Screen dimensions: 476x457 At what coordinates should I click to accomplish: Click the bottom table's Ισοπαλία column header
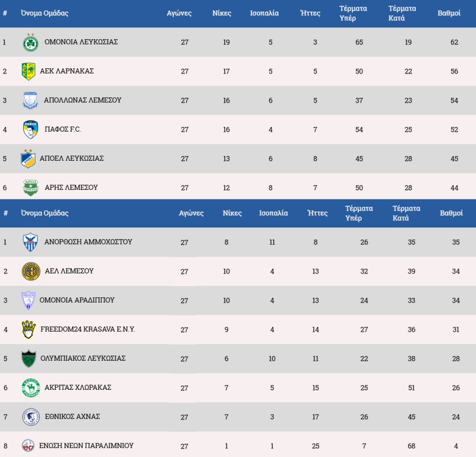(273, 213)
